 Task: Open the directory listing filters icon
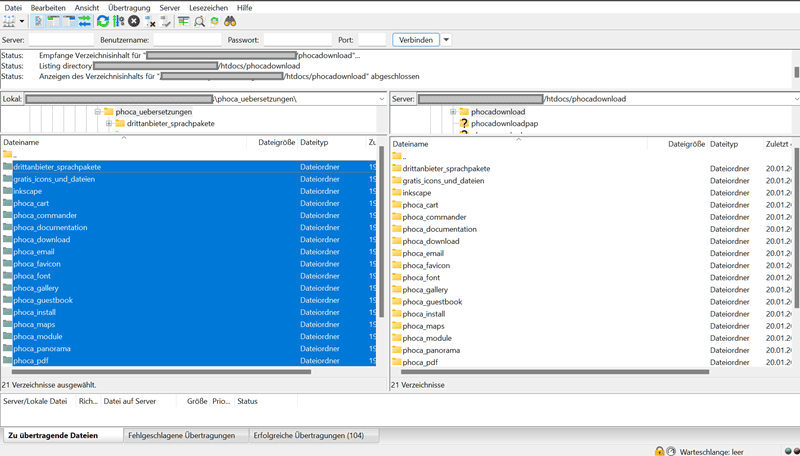[184, 21]
